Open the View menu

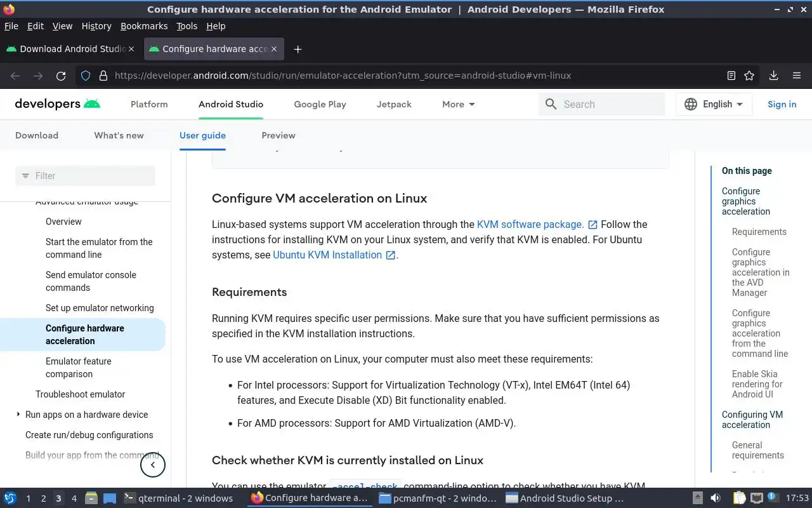[62, 26]
